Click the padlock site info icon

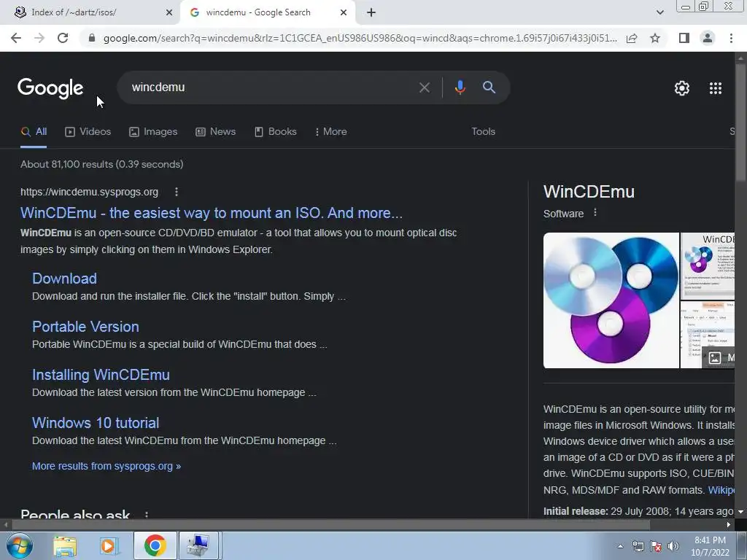coord(92,38)
